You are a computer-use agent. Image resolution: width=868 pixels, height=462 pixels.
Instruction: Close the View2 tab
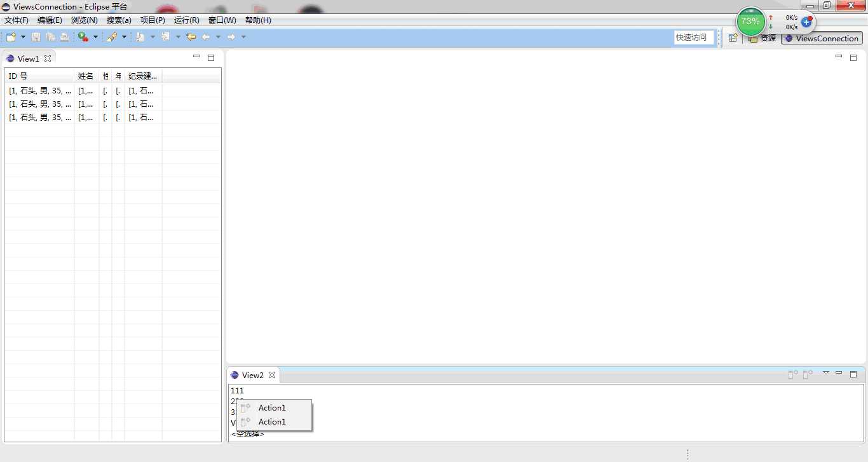(272, 375)
